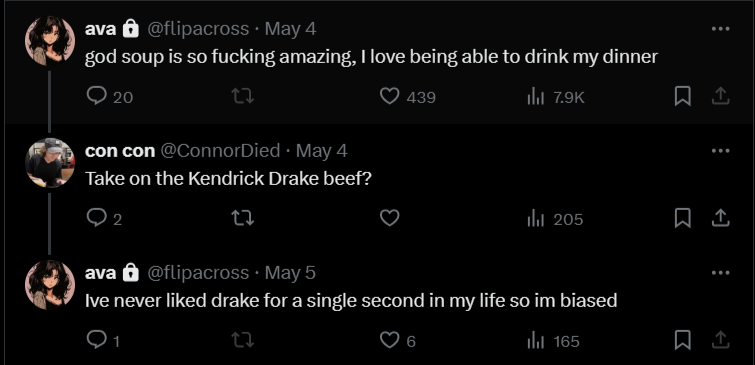Repost the soup tweet
The width and height of the screenshot is (755, 365).
[x=243, y=96]
